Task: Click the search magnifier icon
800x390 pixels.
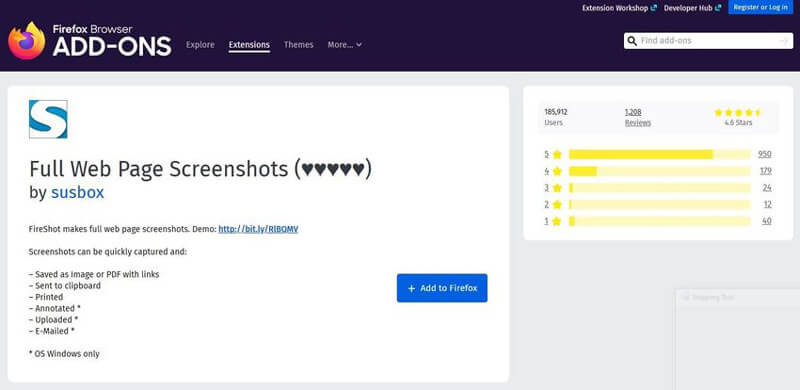Action: [632, 41]
